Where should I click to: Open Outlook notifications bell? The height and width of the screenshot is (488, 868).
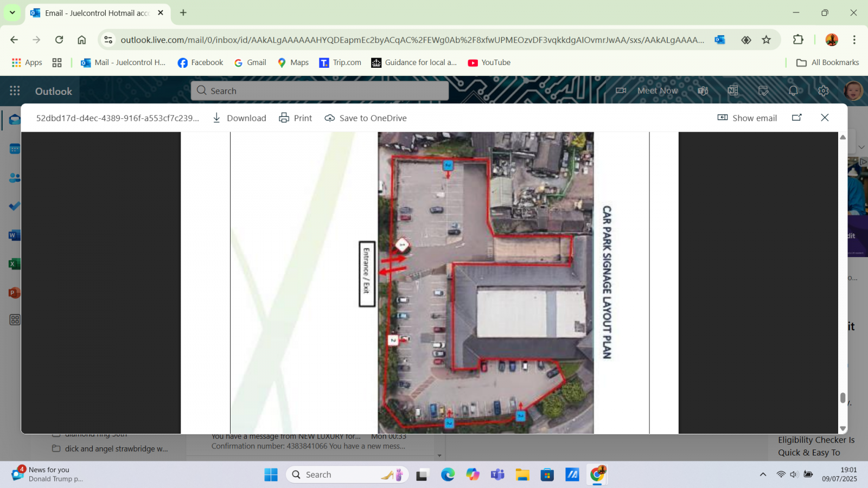[x=793, y=91]
